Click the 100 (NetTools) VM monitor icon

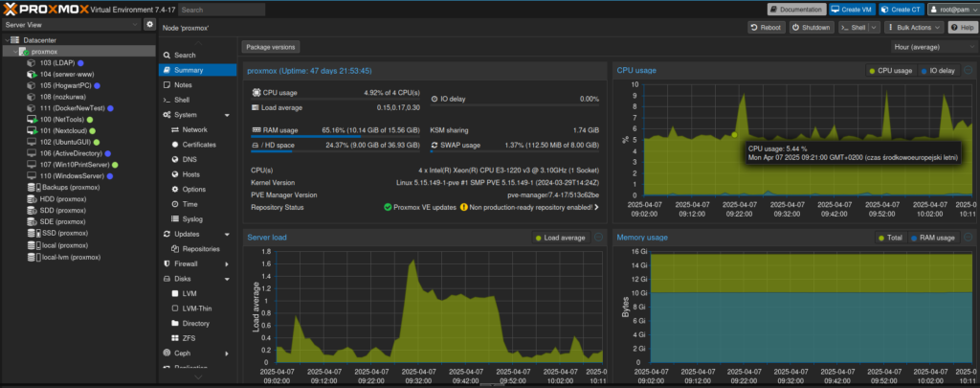32,120
